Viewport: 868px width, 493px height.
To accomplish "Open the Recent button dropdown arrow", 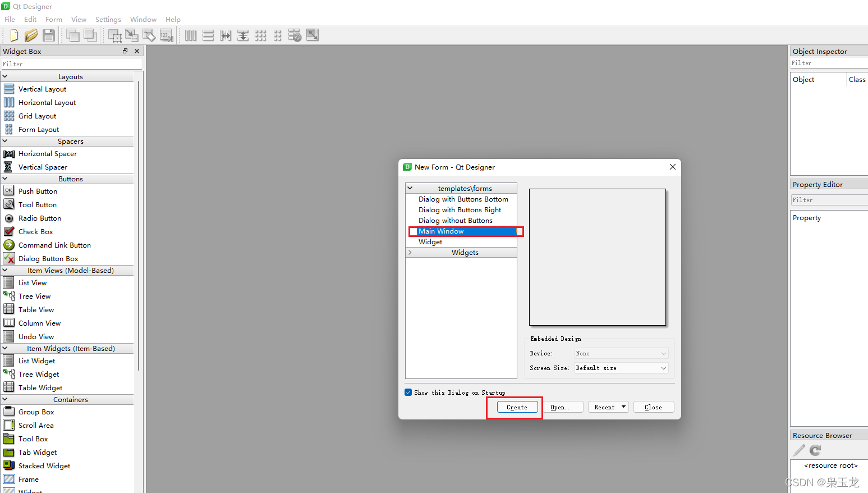I will pyautogui.click(x=623, y=407).
